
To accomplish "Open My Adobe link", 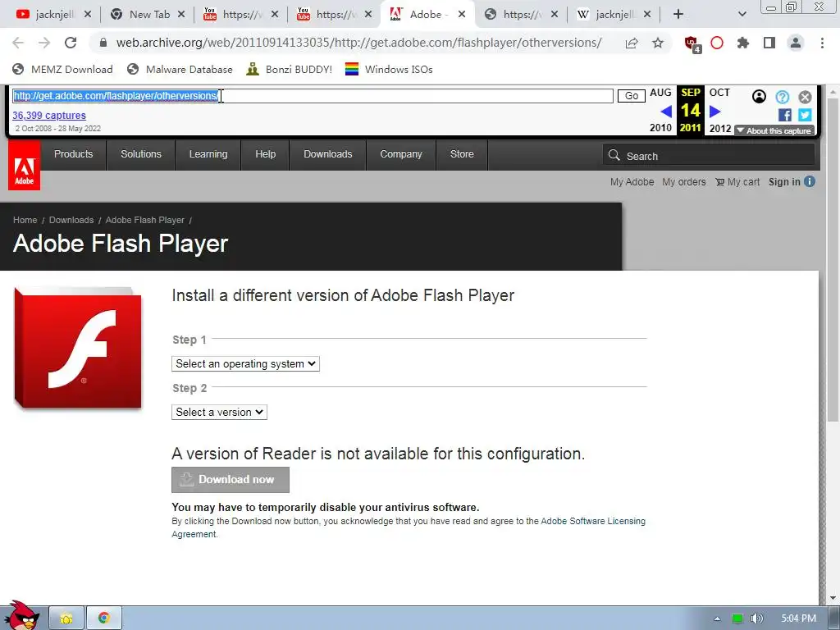I will pyautogui.click(x=632, y=182).
